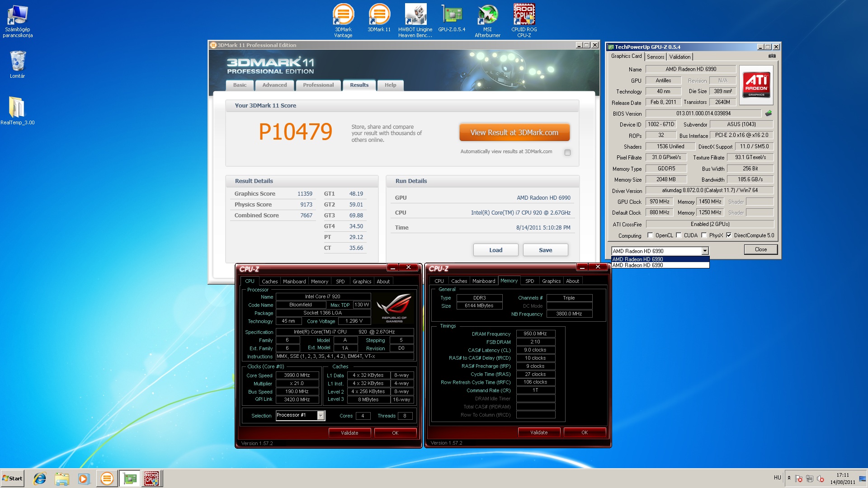Open the Processor #1 selection dropdown
This screenshot has height=488, width=868.
click(x=321, y=415)
